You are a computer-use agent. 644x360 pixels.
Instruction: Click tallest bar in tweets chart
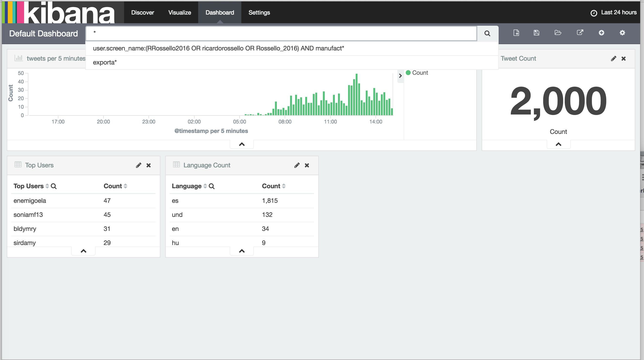coord(356,94)
